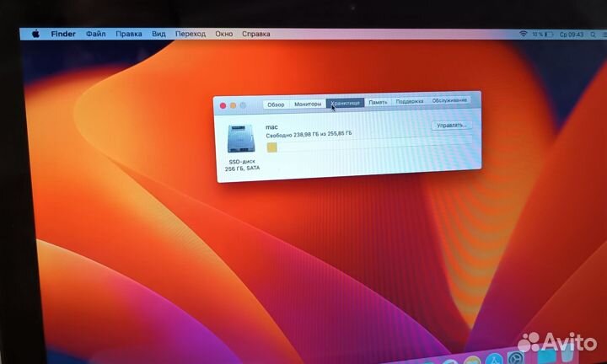Open the Вид menu
Image resolution: width=607 pixels, height=364 pixels.
(158, 34)
